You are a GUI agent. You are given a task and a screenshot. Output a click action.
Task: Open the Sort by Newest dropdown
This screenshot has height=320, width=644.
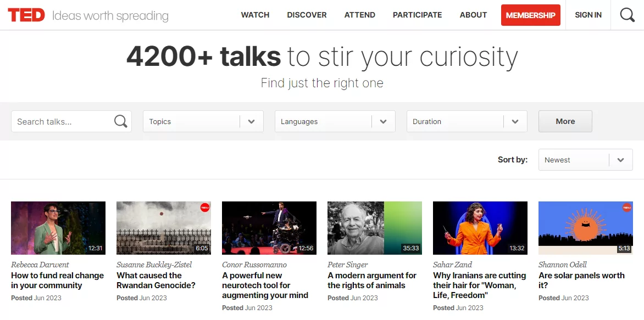[586, 160]
